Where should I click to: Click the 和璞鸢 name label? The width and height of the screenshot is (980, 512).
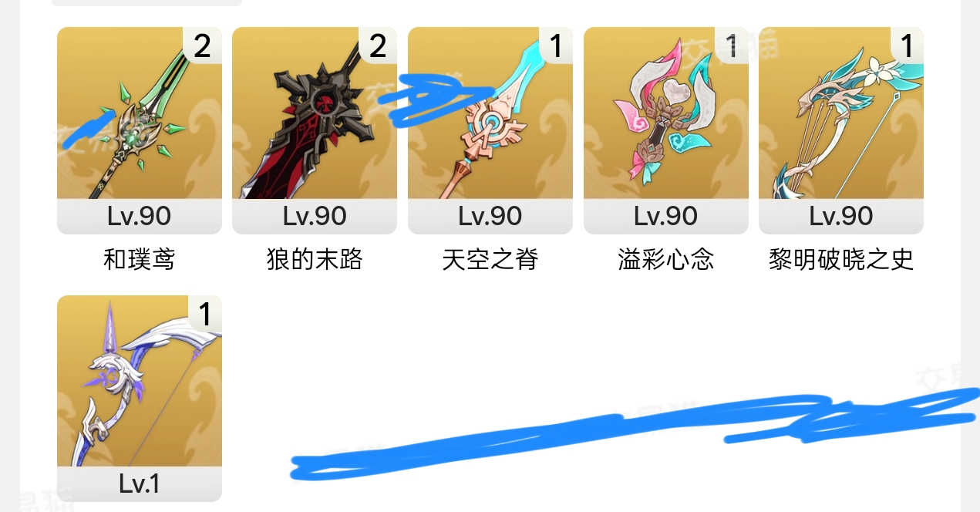coord(140,259)
